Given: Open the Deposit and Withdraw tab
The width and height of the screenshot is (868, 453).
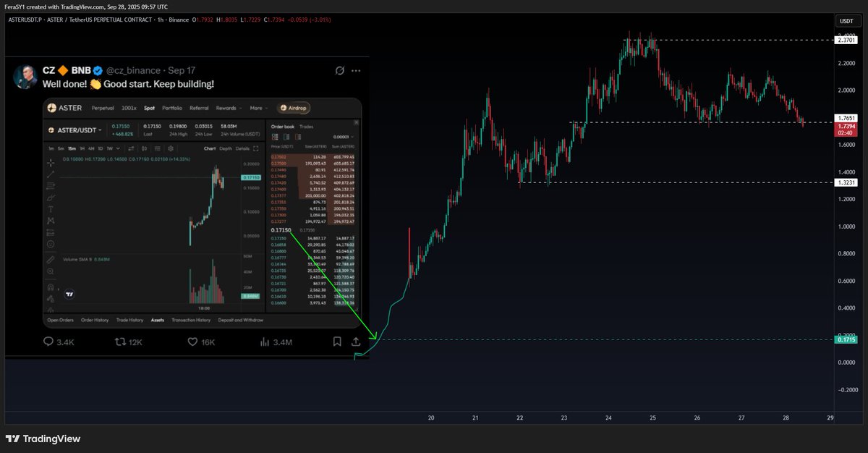Looking at the screenshot, I should point(240,320).
